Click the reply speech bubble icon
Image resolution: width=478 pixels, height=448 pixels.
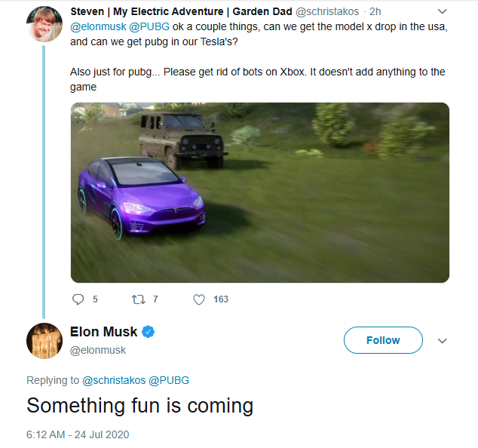tap(78, 299)
